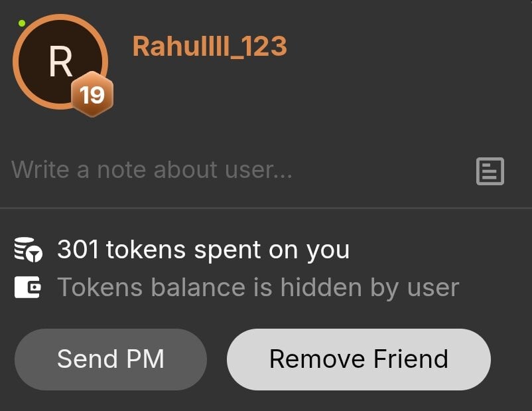Click the green online status dot
The image size is (532, 411).
tap(22, 23)
